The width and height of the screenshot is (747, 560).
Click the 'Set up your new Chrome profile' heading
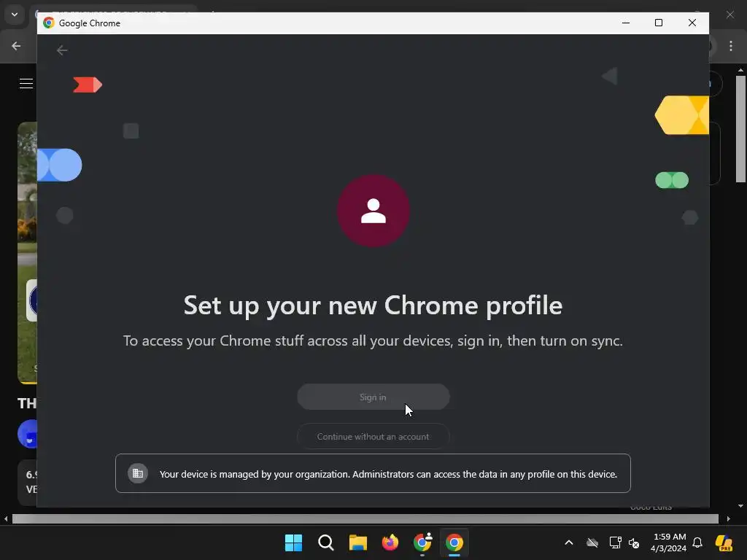coord(373,306)
